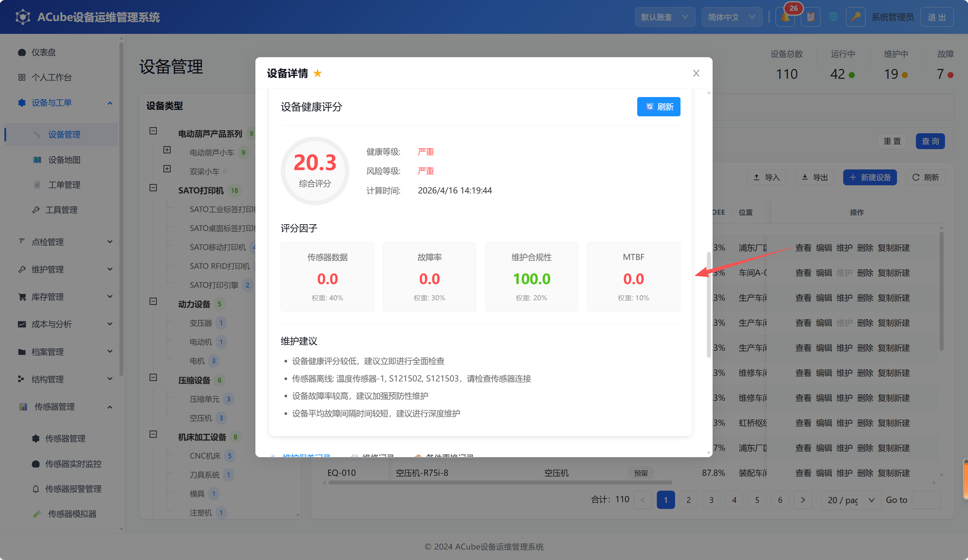Image resolution: width=968 pixels, height=560 pixels.
Task: Click the 导出 export button
Action: pyautogui.click(x=814, y=178)
